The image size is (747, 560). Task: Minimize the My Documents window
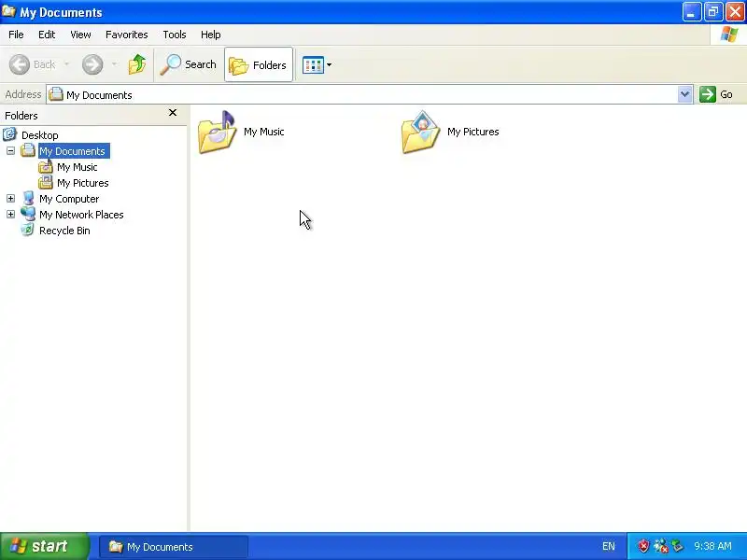tap(691, 12)
